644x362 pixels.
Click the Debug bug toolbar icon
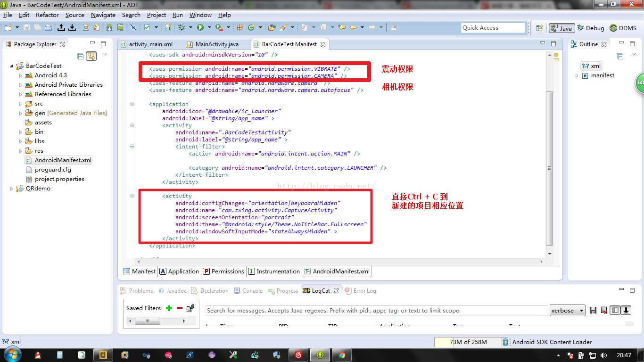(182, 28)
